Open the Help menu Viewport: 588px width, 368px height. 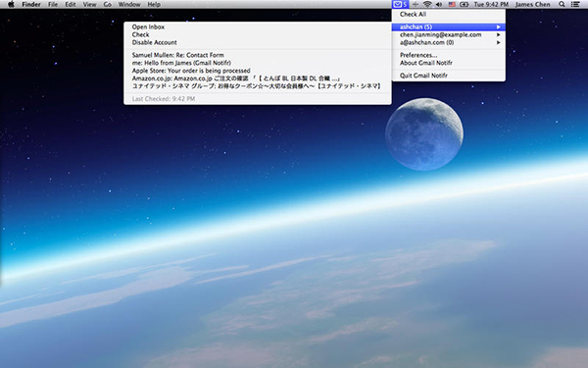[x=154, y=5]
